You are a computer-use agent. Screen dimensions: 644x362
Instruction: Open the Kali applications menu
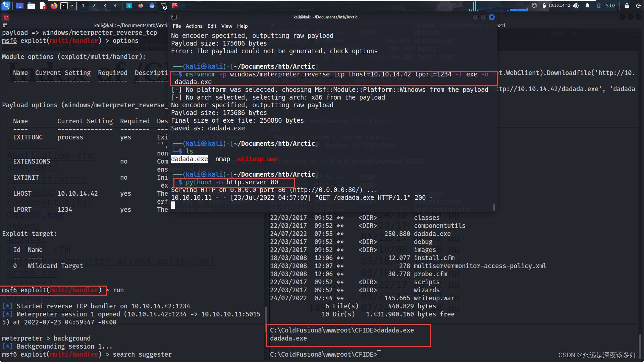[x=6, y=5]
